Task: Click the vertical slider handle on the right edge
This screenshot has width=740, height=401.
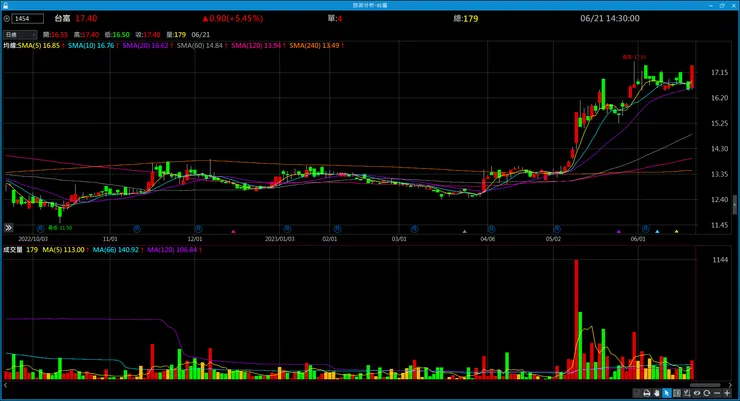Action: pos(735,205)
